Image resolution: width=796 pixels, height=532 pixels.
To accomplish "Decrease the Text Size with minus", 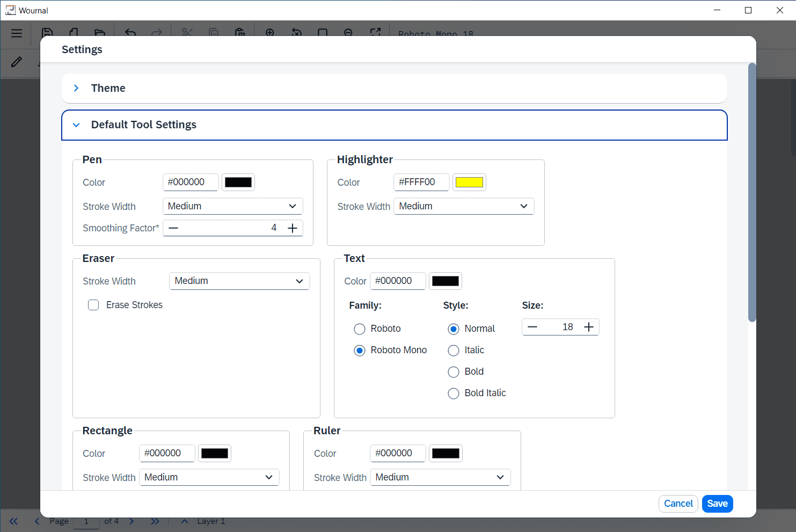I will [x=532, y=327].
